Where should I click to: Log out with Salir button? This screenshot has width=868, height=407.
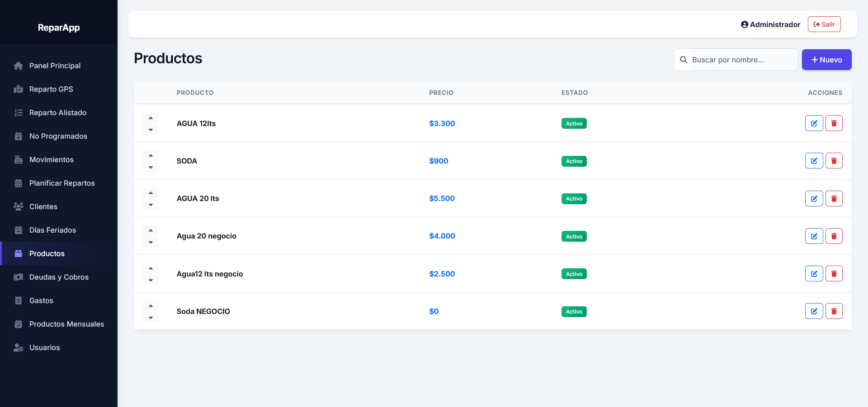tap(824, 24)
